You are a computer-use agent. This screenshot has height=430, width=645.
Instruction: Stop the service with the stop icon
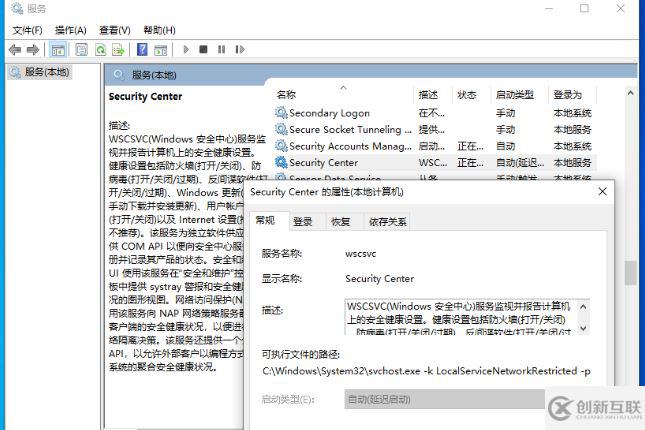[x=203, y=49]
